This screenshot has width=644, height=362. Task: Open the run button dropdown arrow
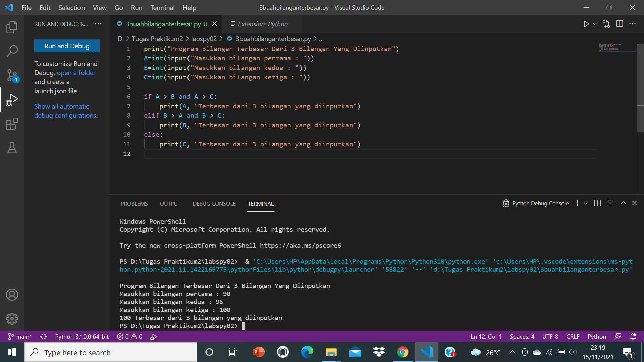point(594,24)
